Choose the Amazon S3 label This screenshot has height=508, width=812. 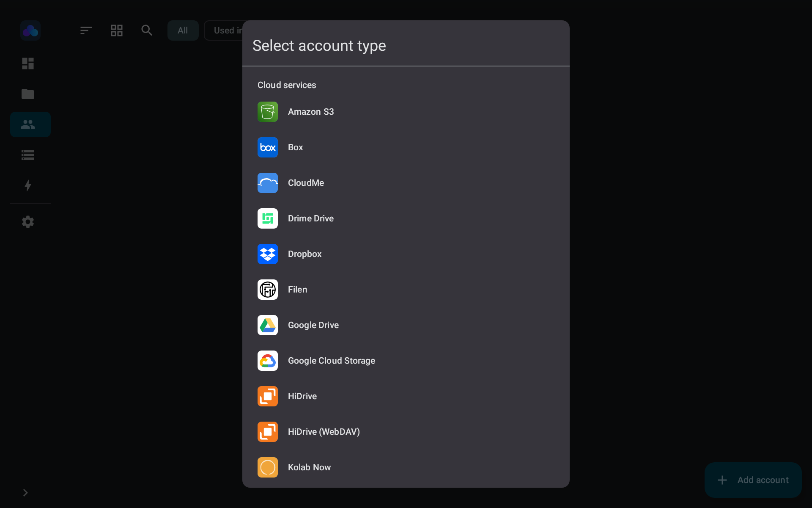coord(311,112)
